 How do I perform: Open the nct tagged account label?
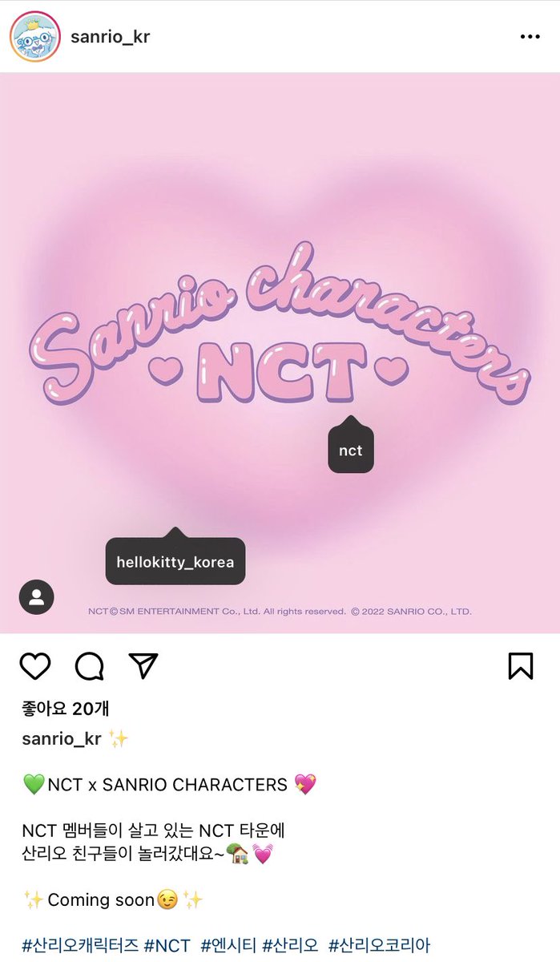click(351, 451)
